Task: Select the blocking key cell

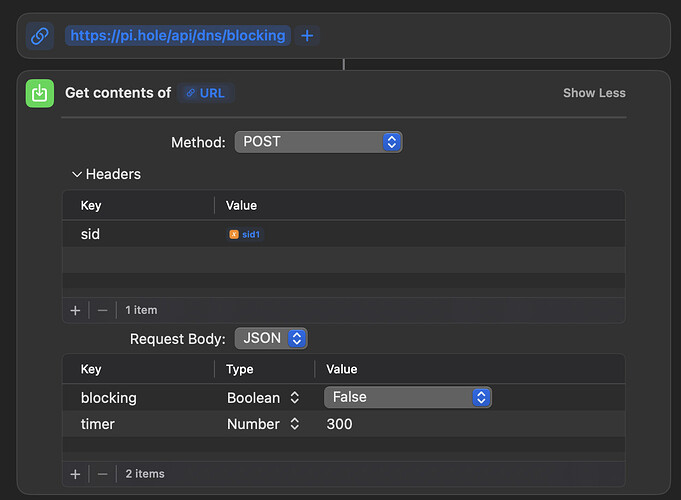Action: [x=108, y=397]
